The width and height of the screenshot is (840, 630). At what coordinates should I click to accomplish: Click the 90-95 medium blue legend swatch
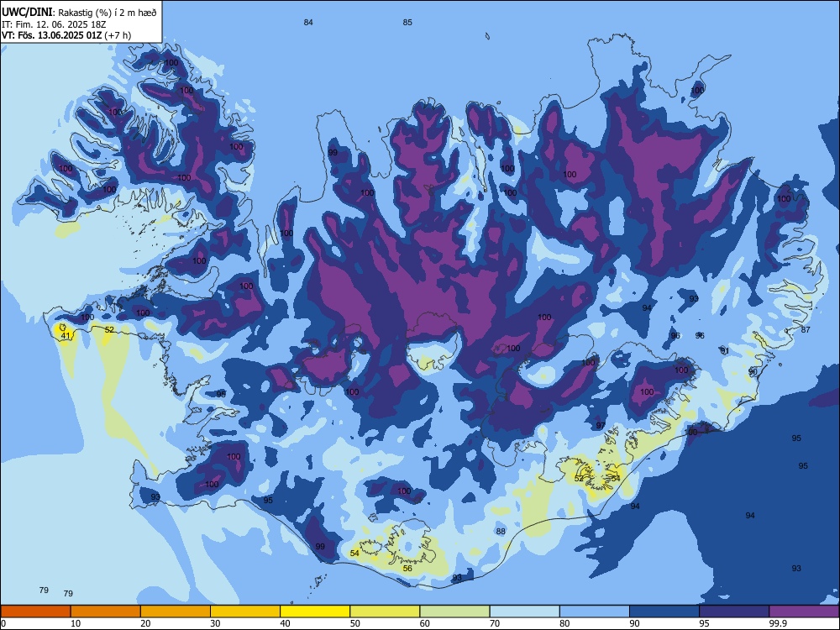(664, 612)
